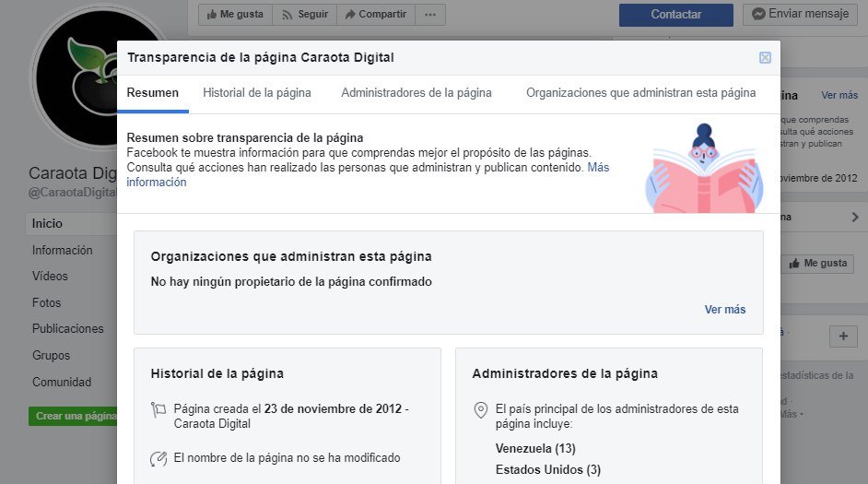Click Me gusta button in right sidebar
The height and width of the screenshot is (484, 868).
click(817, 264)
